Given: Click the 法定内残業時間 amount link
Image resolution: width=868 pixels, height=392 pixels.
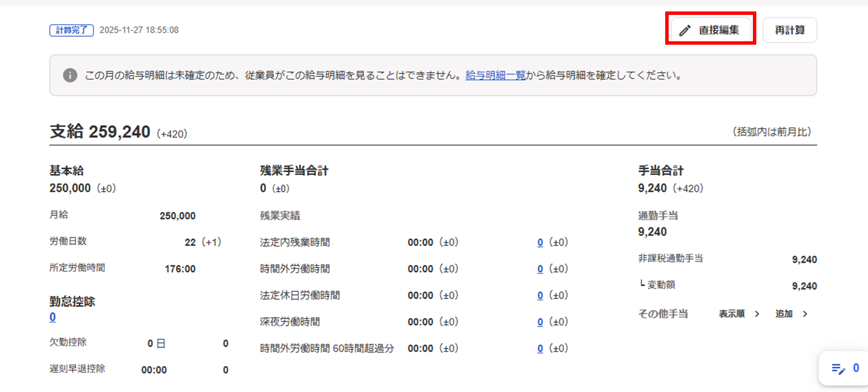Looking at the screenshot, I should click(x=540, y=242).
